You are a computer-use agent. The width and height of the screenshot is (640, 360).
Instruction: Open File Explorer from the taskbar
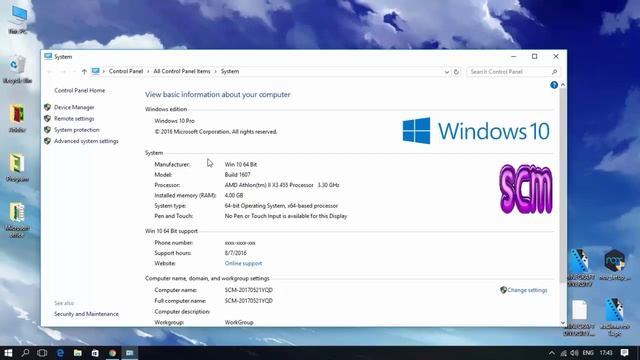coord(78,353)
